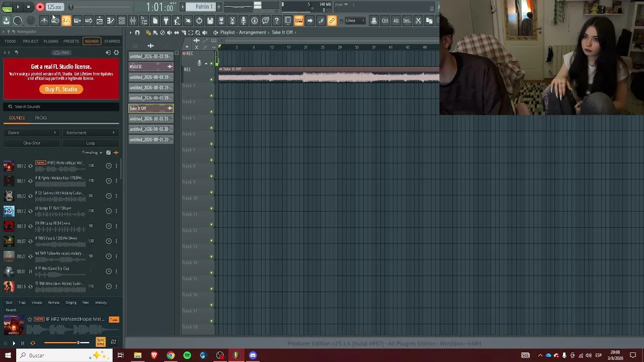
Task: Filter sounds by Loop
Action: (x=91, y=143)
